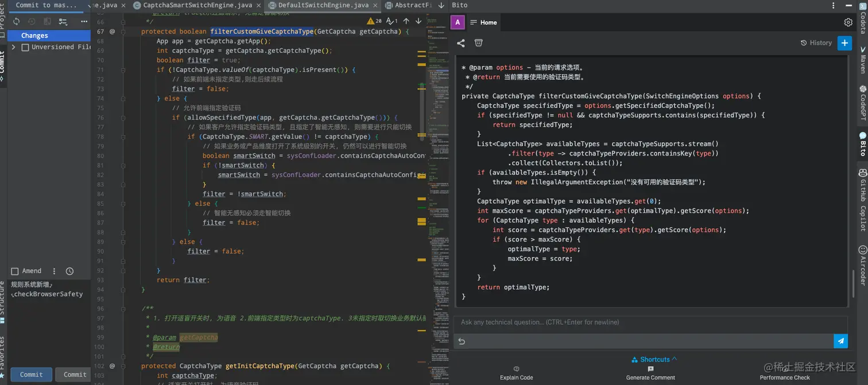Check the Unversioned Files checkbox

(25, 47)
